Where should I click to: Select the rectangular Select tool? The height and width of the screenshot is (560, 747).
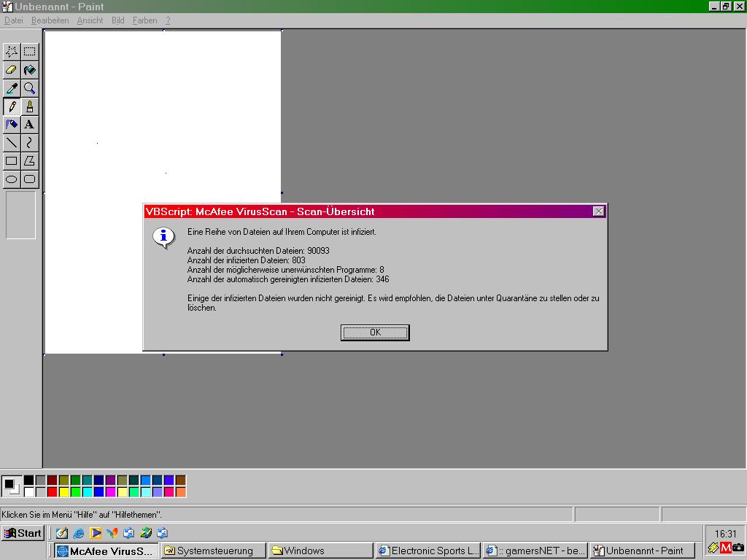29,52
